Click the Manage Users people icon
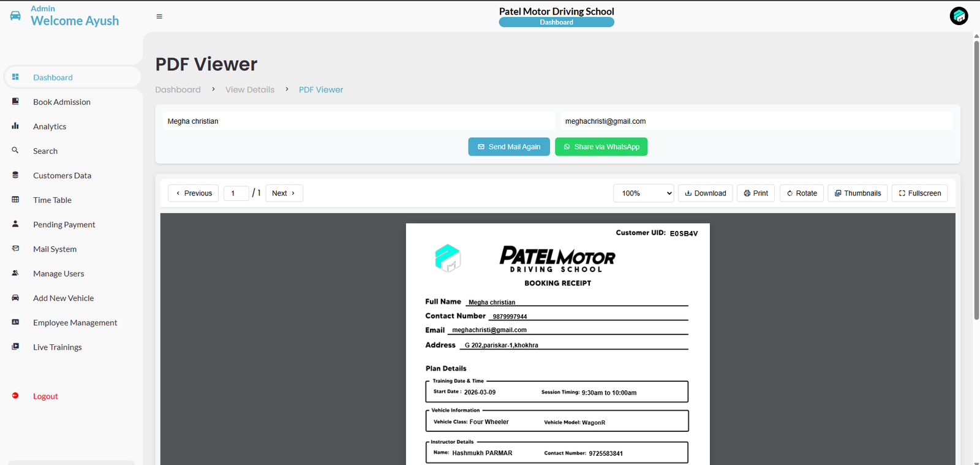This screenshot has width=980, height=465. click(15, 273)
